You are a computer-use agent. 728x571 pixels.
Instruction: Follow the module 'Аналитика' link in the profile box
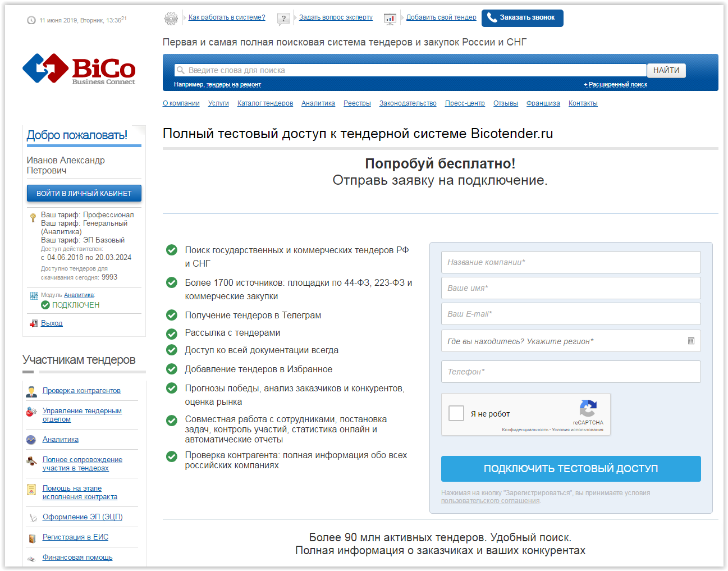click(x=79, y=295)
